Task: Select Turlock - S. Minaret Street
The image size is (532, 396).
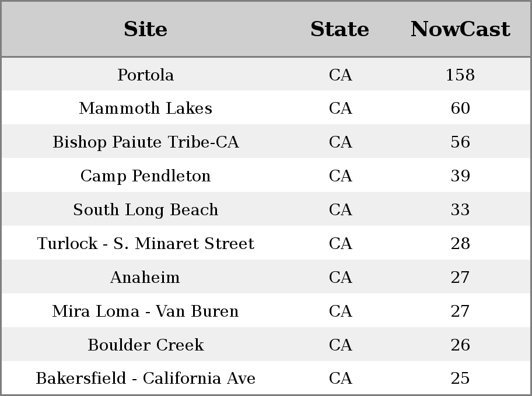Action: click(x=146, y=243)
